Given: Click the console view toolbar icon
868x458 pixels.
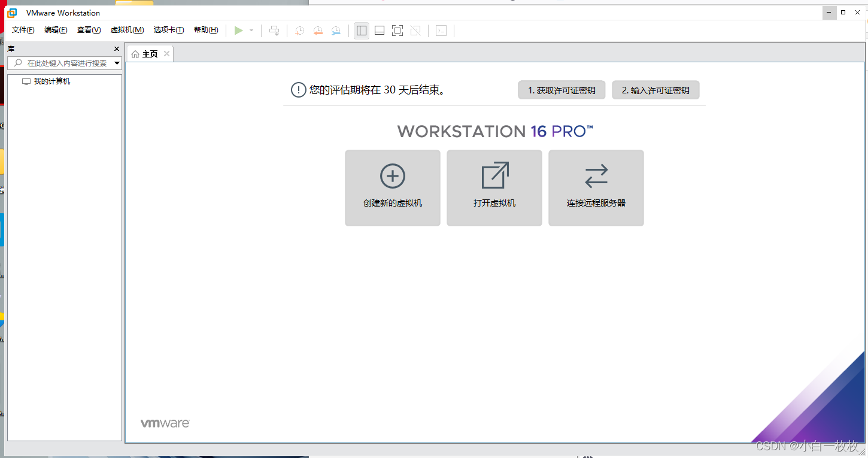Looking at the screenshot, I should click(x=441, y=31).
